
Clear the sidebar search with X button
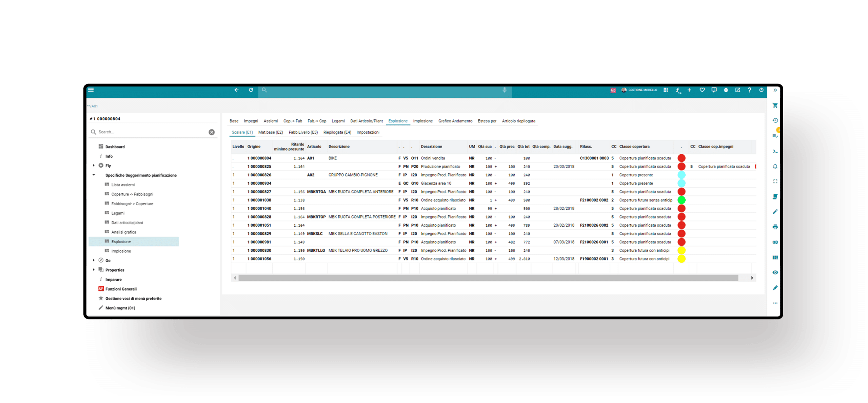pyautogui.click(x=212, y=132)
